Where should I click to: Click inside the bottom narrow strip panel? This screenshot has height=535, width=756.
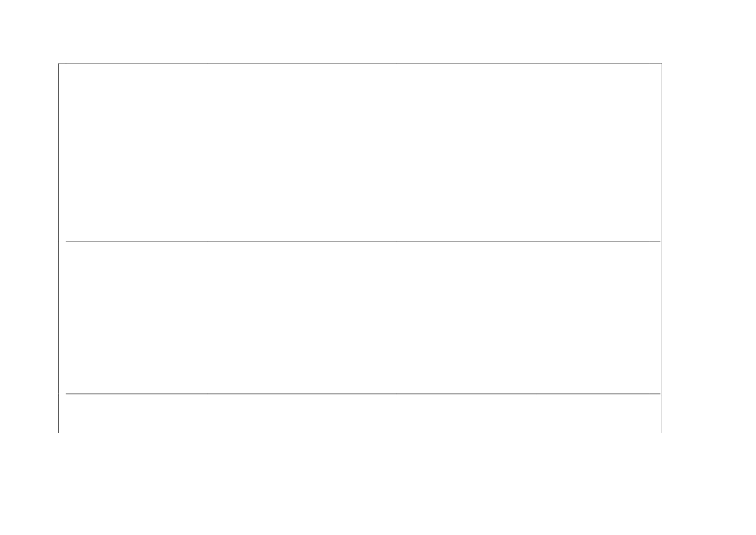coord(360,413)
